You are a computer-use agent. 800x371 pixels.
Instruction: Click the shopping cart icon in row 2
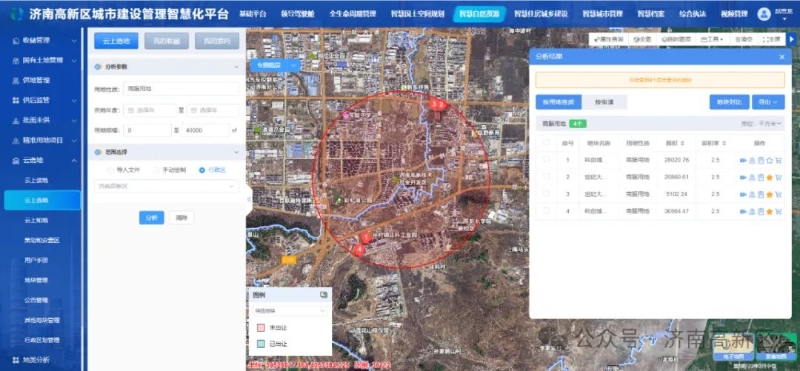click(778, 178)
